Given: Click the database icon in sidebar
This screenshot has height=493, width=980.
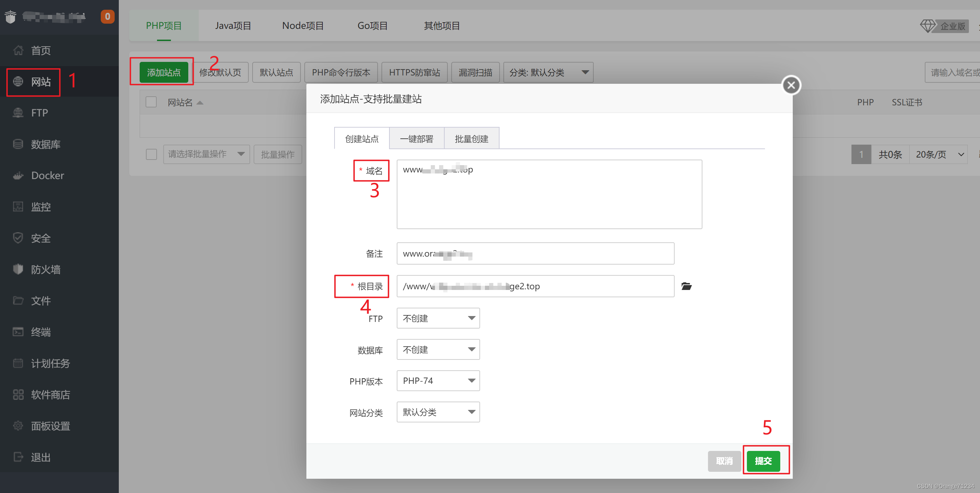Looking at the screenshot, I should pos(18,144).
